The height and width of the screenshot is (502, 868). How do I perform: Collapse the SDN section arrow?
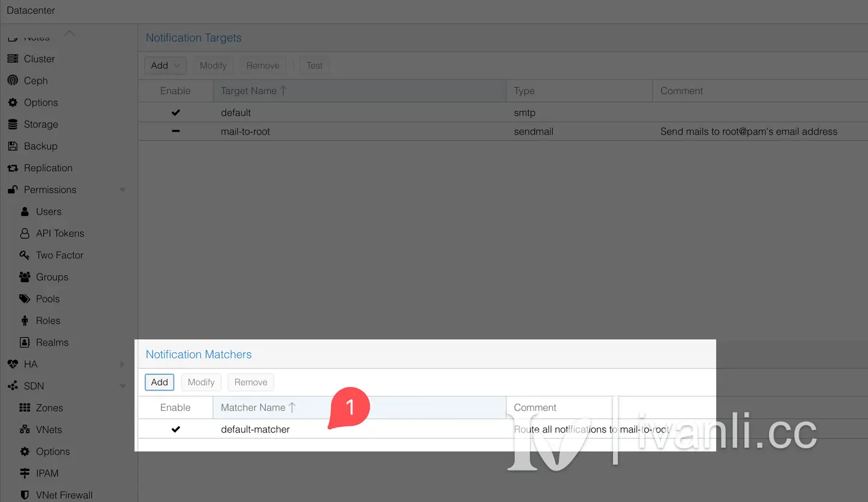pyautogui.click(x=122, y=386)
